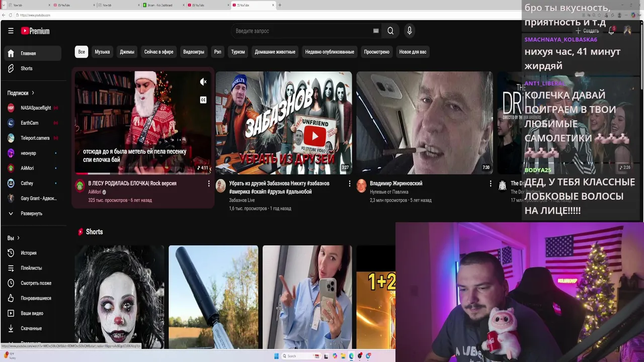The image size is (644, 362).
Task: Open Забазнов Live channel link
Action: click(242, 200)
